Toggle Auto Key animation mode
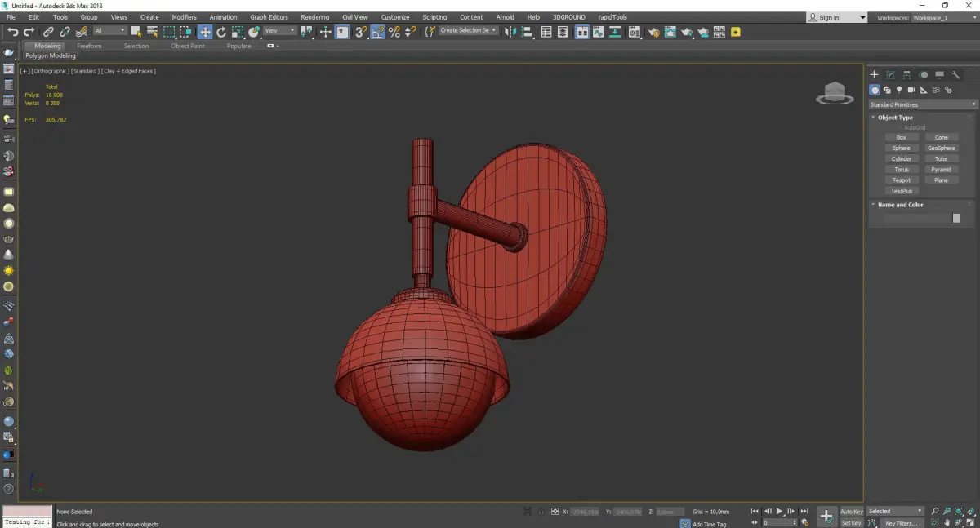 coord(851,512)
